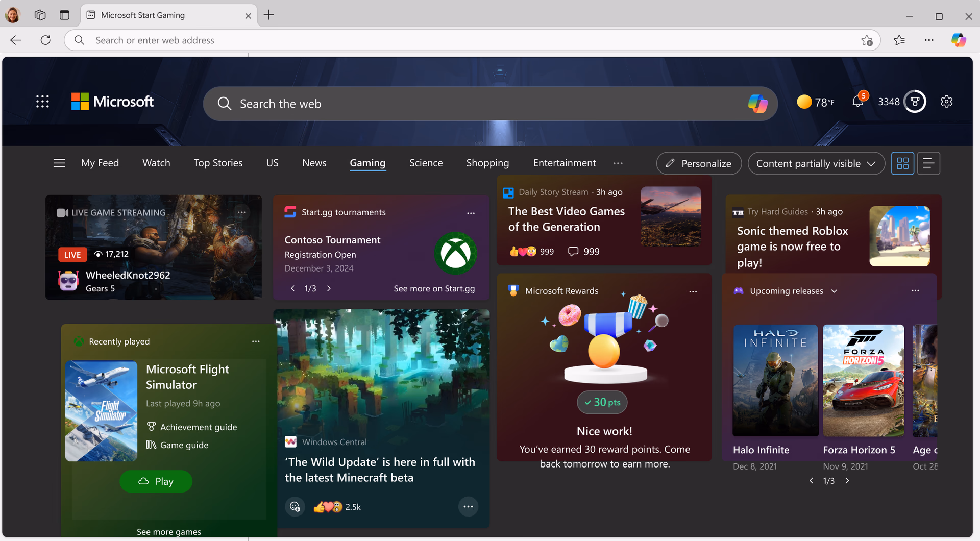This screenshot has height=541, width=980.
Task: Click the Search the web field
Action: [490, 104]
